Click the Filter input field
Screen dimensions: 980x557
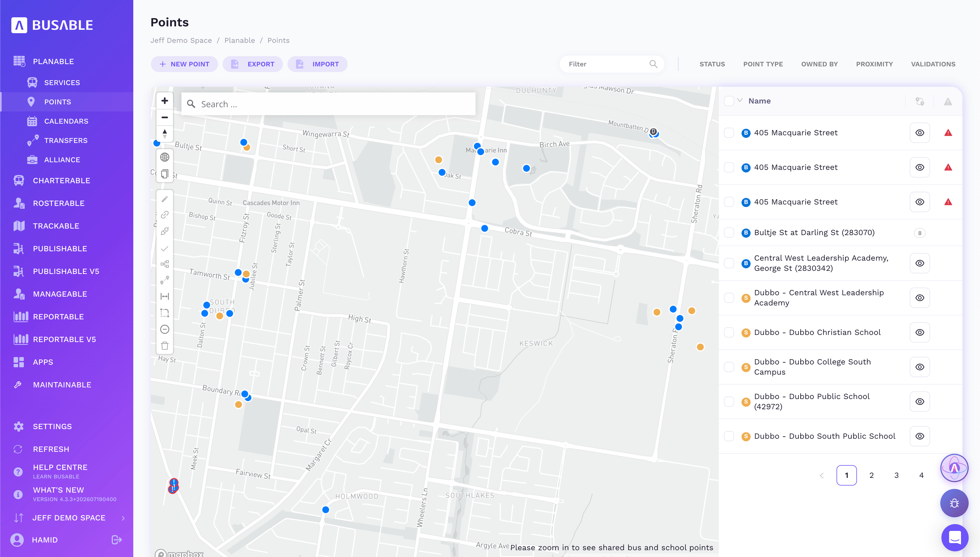(x=612, y=64)
